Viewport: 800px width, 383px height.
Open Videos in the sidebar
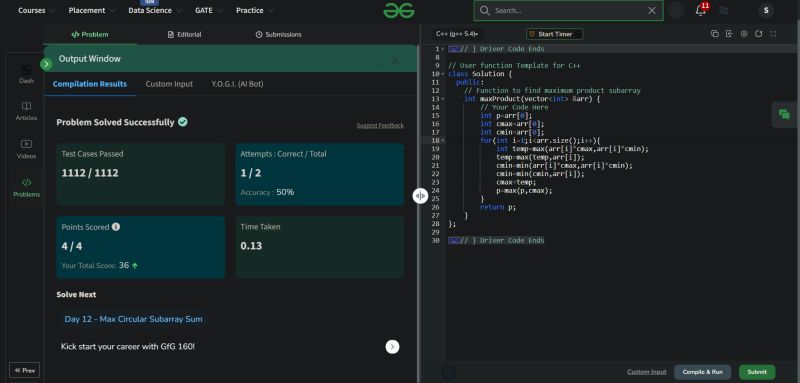pyautogui.click(x=26, y=149)
